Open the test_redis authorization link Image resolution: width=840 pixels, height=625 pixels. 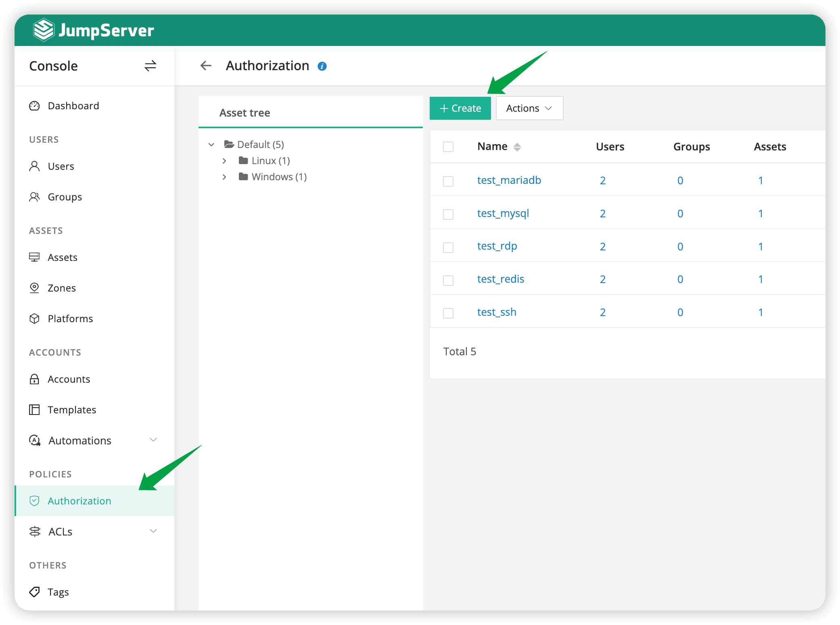coord(500,279)
